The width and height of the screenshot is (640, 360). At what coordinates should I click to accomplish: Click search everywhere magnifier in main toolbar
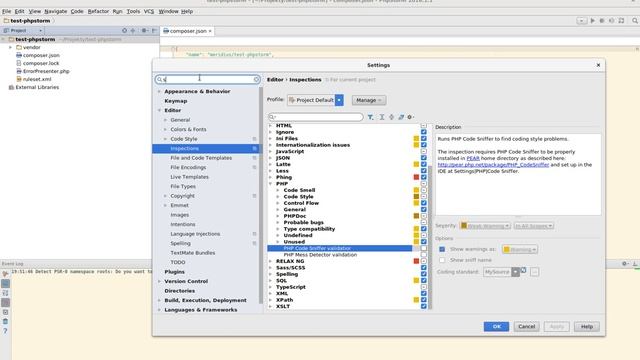(x=635, y=20)
